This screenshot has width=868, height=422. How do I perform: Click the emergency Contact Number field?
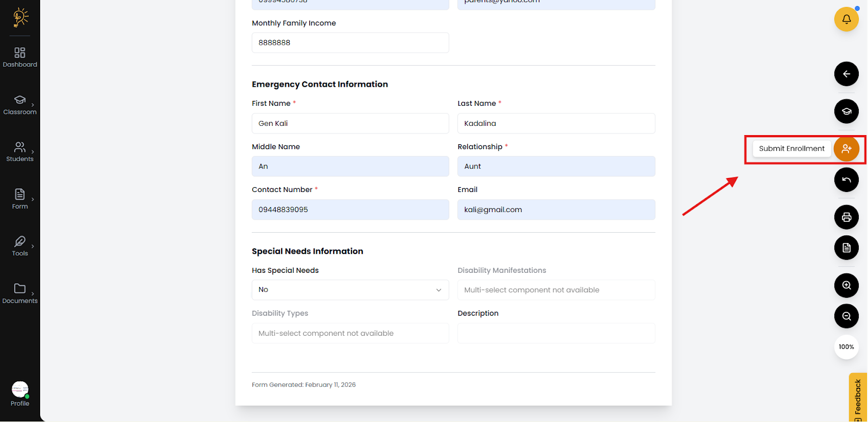coord(350,210)
